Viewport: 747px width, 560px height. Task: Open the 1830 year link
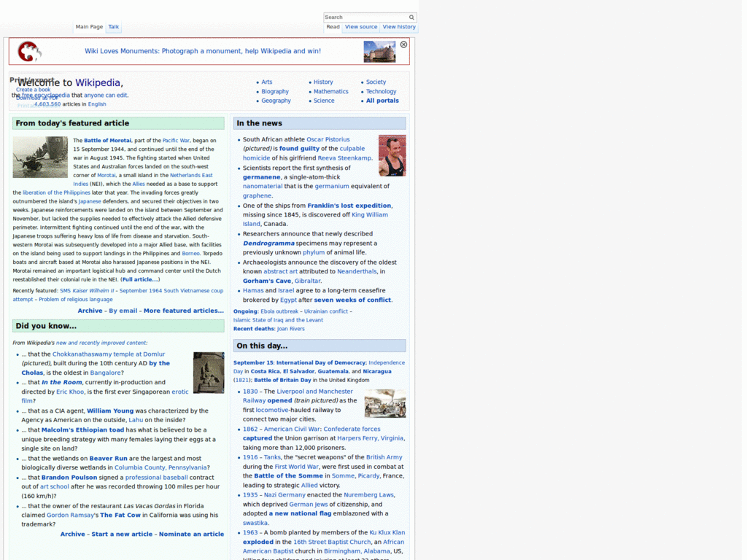coord(250,392)
